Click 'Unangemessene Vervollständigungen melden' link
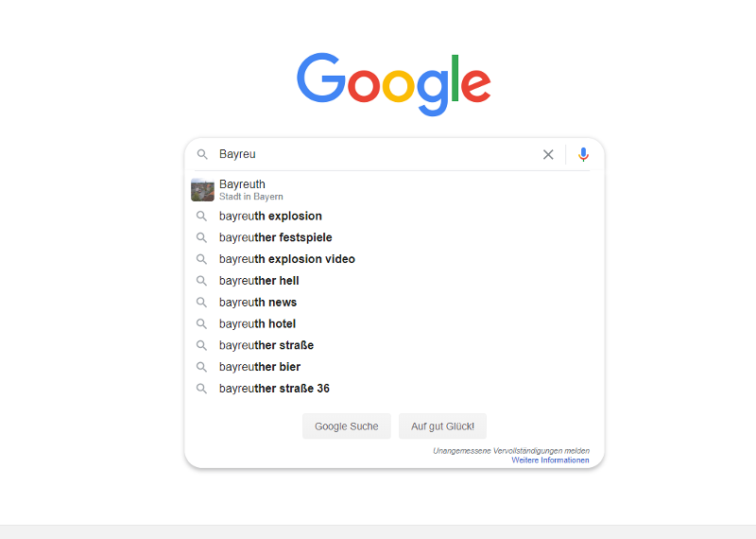This screenshot has height=539, width=756. 510,451
